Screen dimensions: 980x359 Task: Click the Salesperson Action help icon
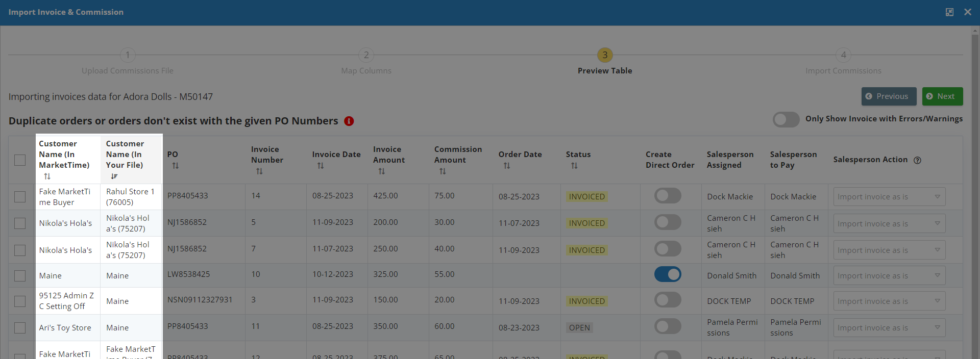[x=917, y=160]
